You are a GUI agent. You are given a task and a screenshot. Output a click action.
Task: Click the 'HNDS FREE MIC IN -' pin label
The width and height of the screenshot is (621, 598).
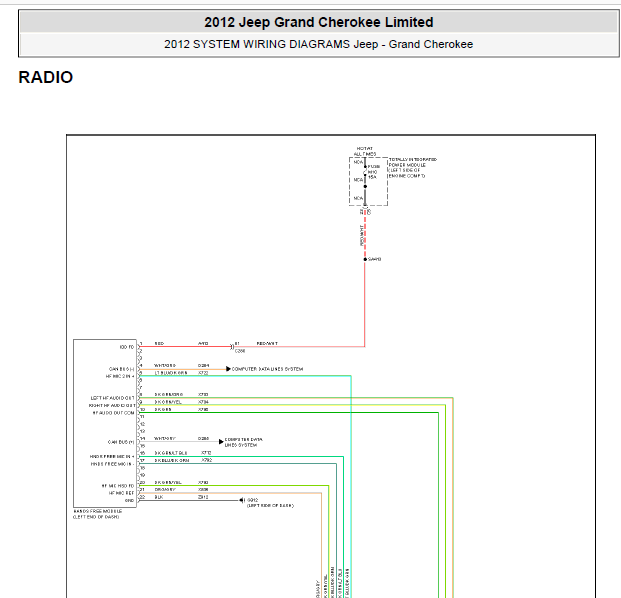coord(113,464)
